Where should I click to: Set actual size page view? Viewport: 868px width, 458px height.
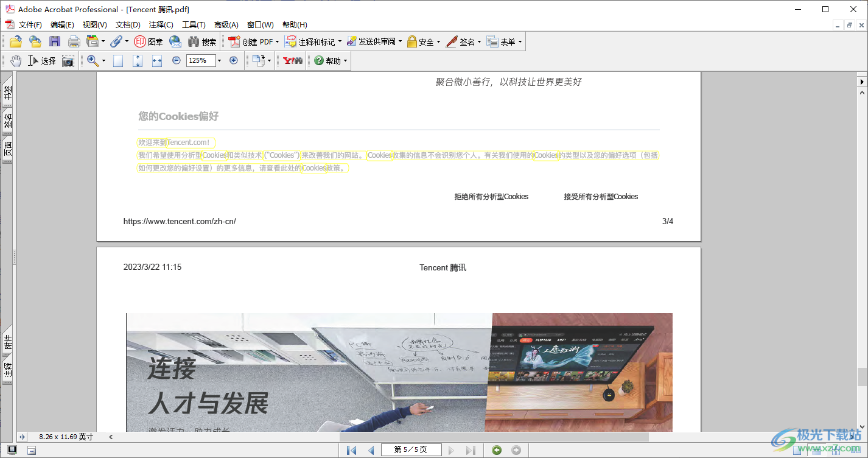pyautogui.click(x=118, y=60)
